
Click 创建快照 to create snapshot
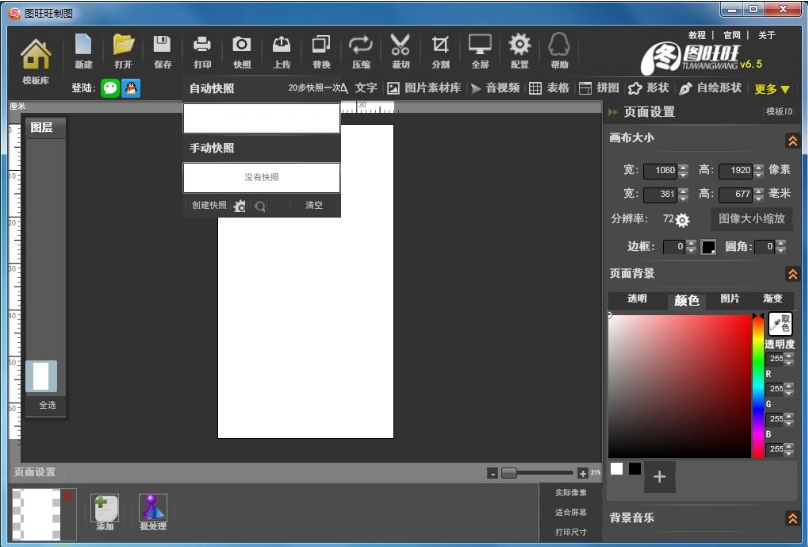[x=209, y=205]
